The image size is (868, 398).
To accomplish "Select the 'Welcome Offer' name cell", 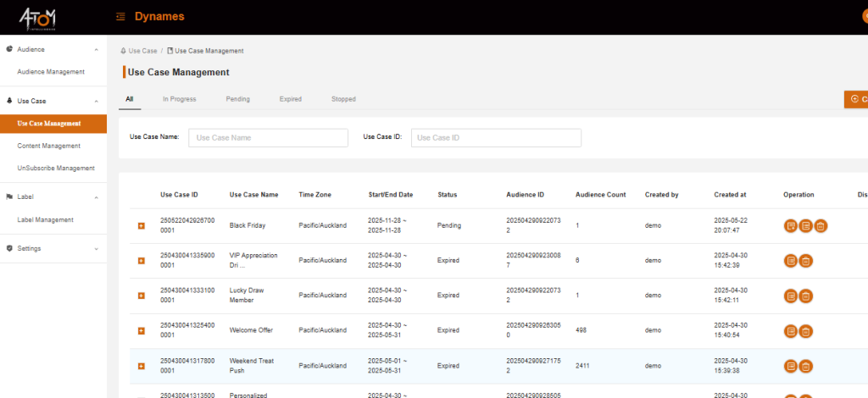I will coord(251,330).
